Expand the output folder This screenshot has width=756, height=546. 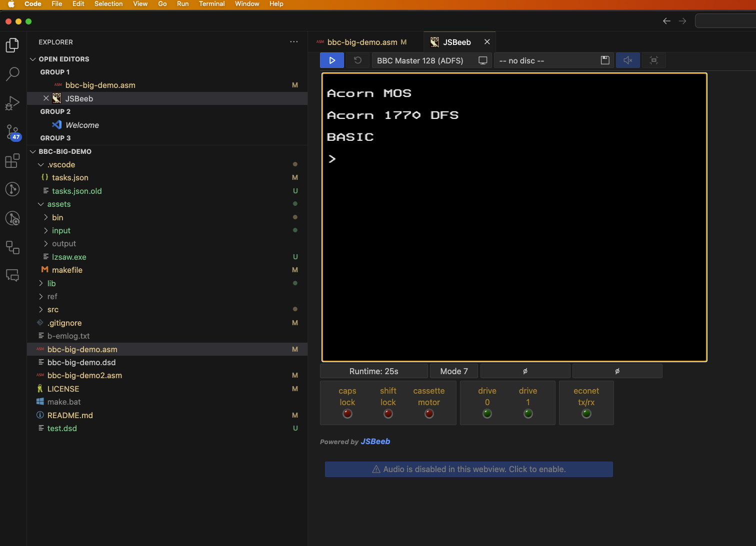pos(46,243)
